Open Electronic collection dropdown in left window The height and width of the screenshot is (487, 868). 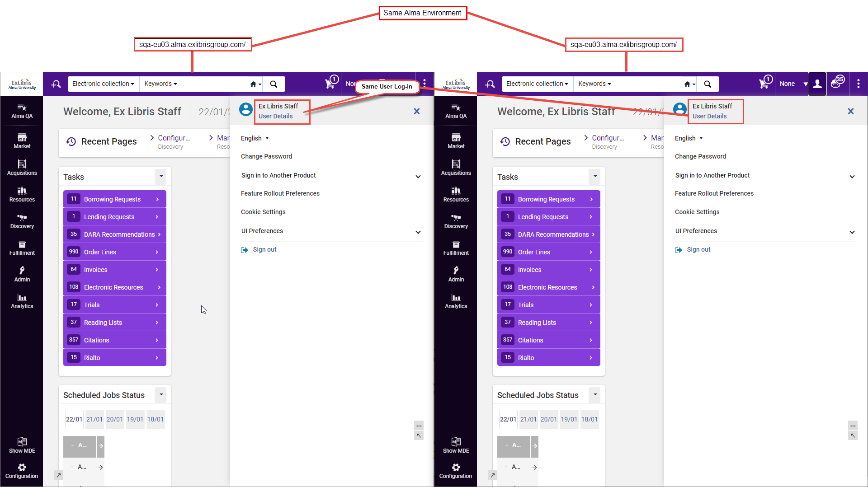pyautogui.click(x=103, y=84)
